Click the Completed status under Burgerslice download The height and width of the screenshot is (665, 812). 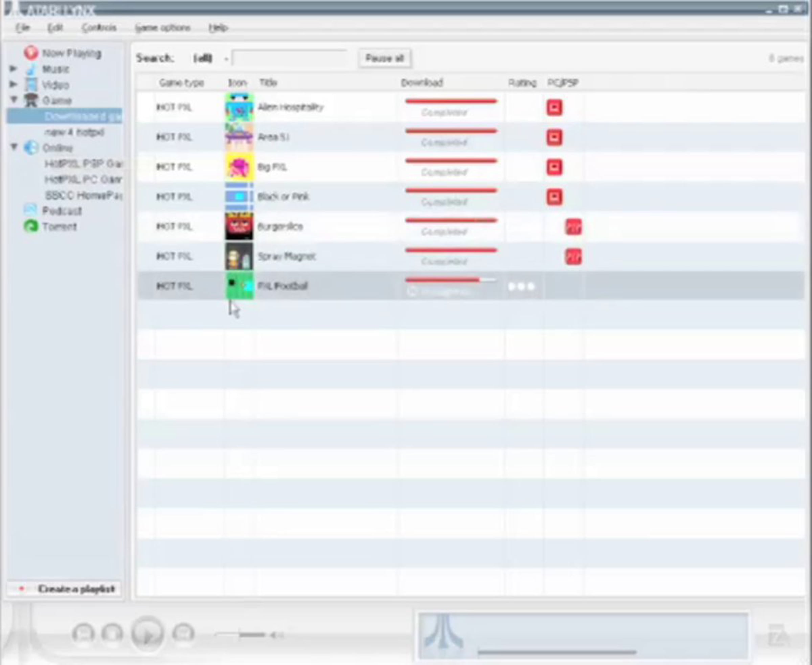(444, 232)
